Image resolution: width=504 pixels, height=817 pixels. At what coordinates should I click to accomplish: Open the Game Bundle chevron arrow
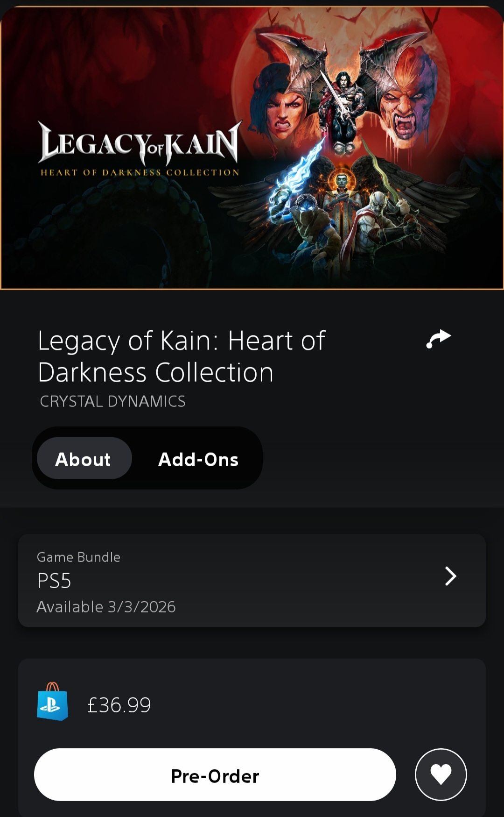450,576
